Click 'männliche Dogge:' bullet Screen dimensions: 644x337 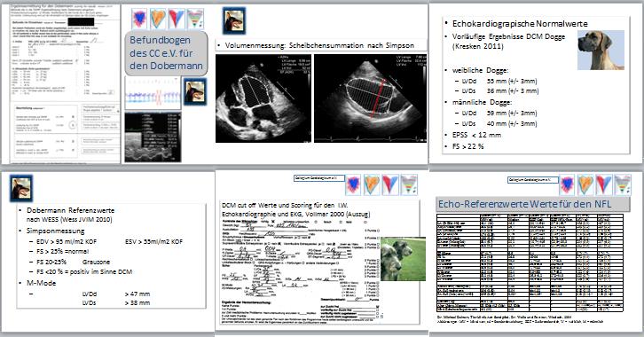483,102
